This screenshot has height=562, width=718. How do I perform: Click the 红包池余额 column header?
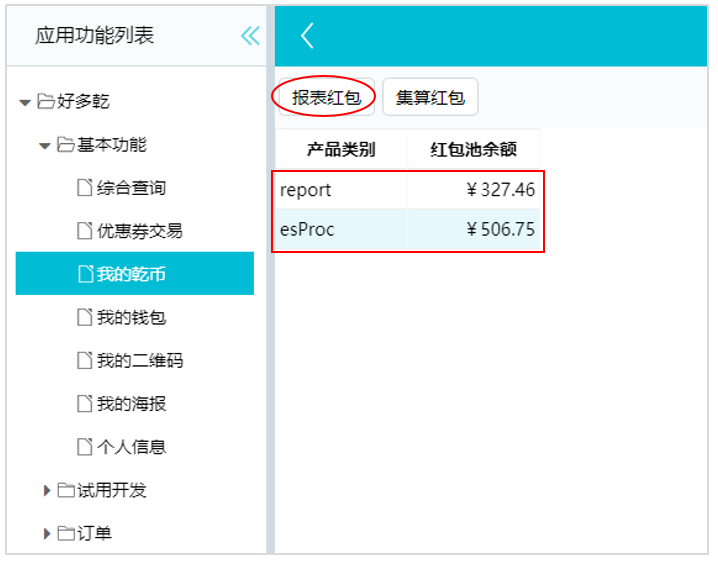pos(473,150)
